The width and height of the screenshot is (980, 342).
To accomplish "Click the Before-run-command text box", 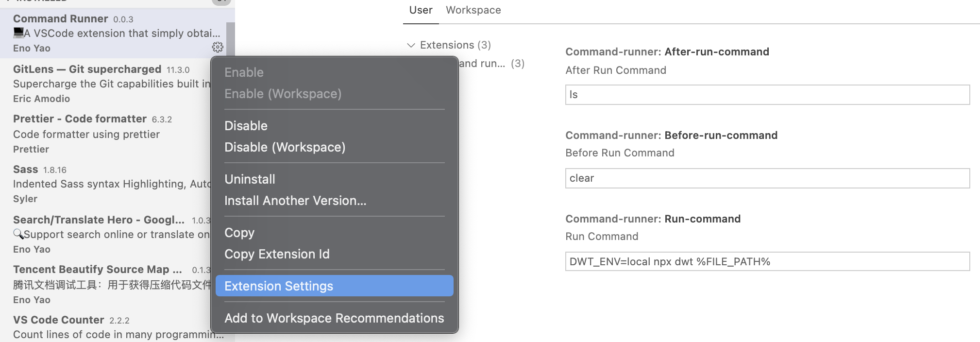I will (x=767, y=178).
